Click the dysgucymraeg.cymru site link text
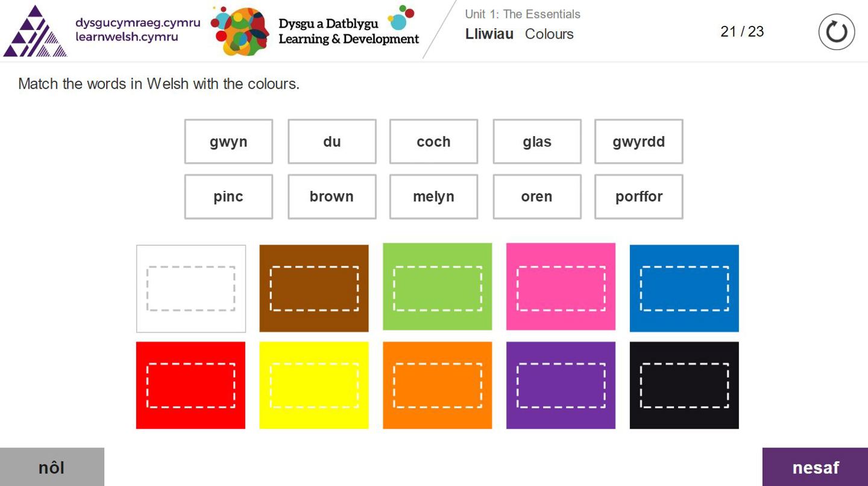This screenshot has width=868, height=486. [137, 23]
